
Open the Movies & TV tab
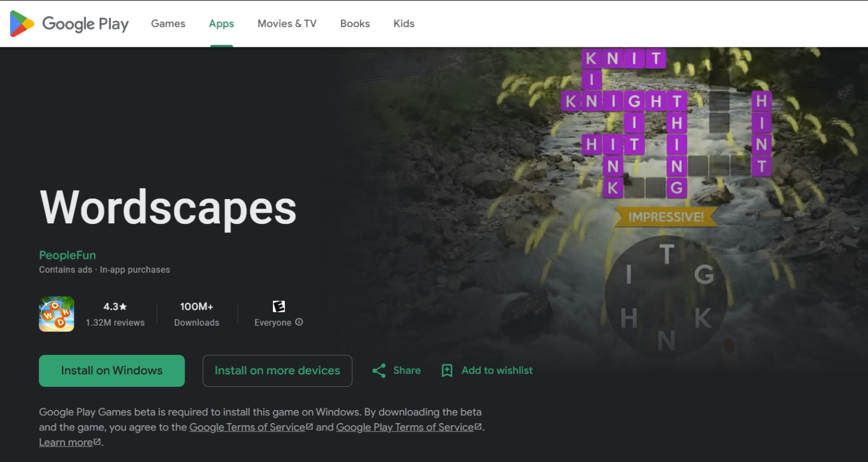click(x=287, y=24)
